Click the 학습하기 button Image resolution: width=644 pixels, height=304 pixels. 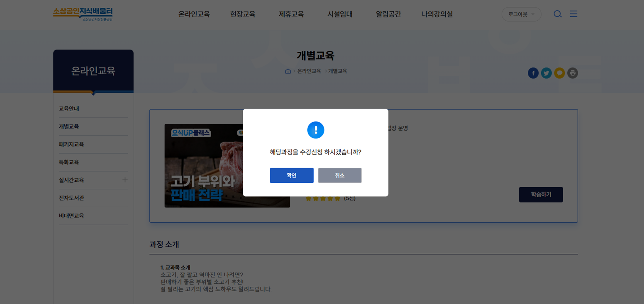click(541, 195)
